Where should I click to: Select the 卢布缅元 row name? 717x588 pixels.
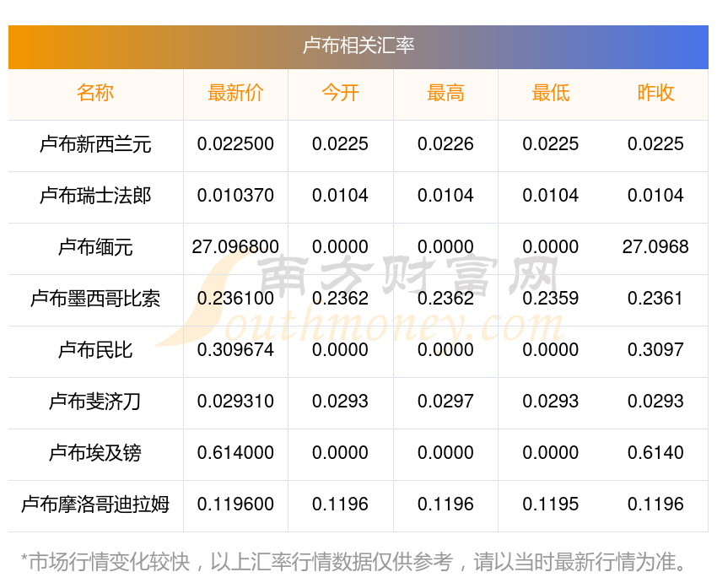click(x=95, y=247)
